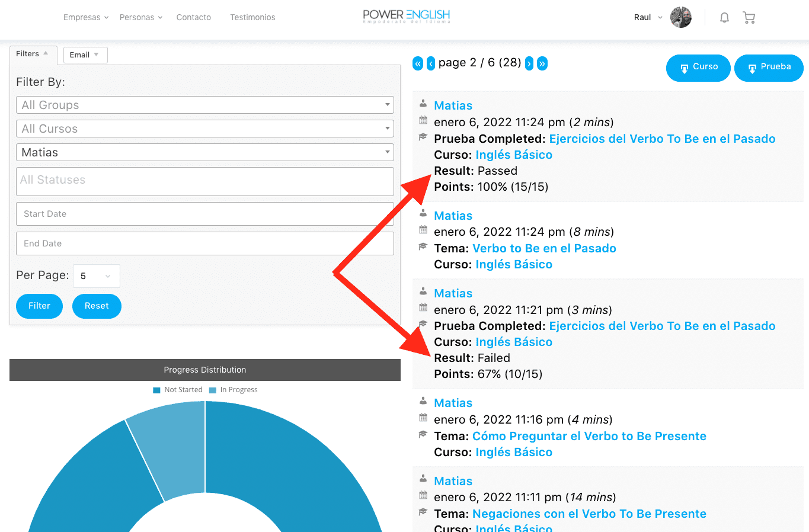Click the Start Date field

205,214
